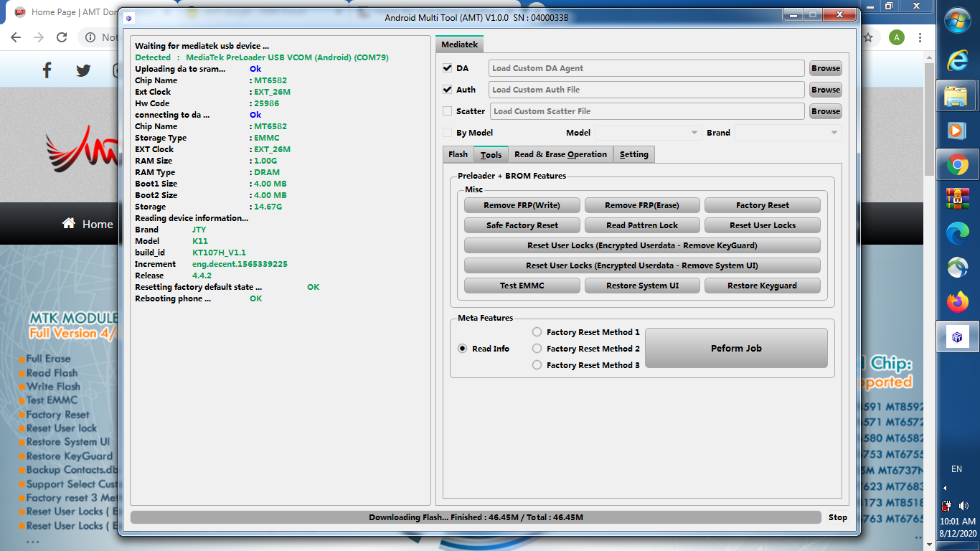Visit the Facebook icon on the webpage

pos(47,70)
